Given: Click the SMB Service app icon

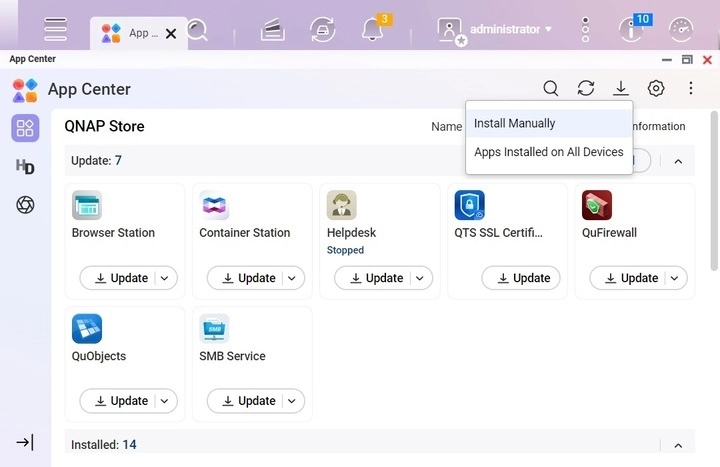Looking at the screenshot, I should [214, 328].
